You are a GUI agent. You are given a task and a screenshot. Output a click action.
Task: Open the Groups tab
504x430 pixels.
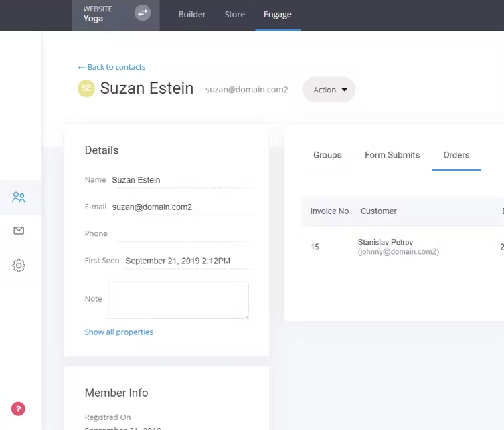point(327,155)
